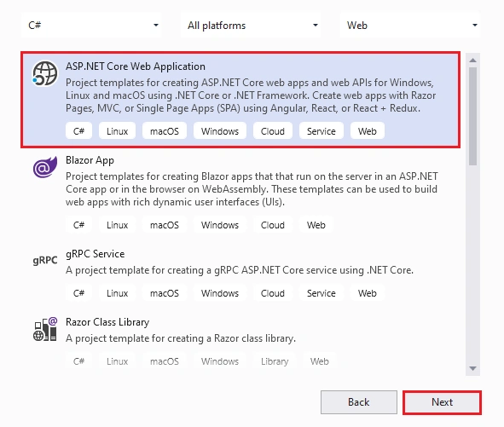Click the C# tag under Blazor App
Viewport: 504px width, 427px height.
[78, 225]
